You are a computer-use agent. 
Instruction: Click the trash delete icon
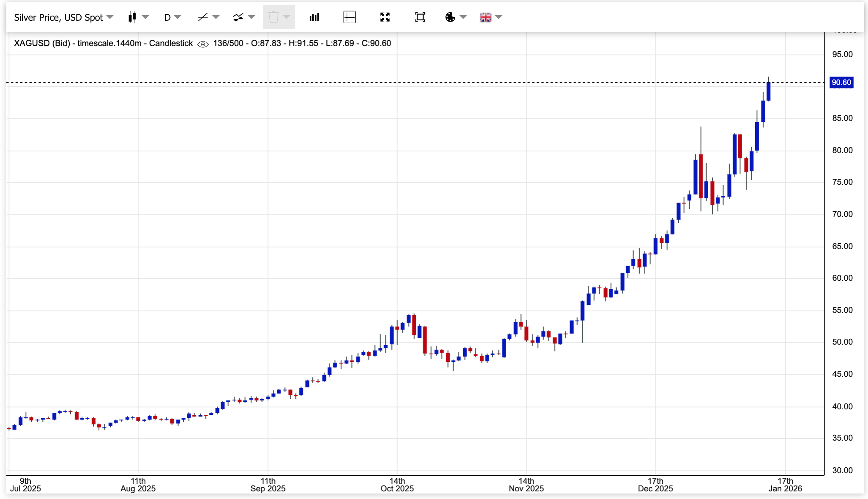tap(273, 17)
